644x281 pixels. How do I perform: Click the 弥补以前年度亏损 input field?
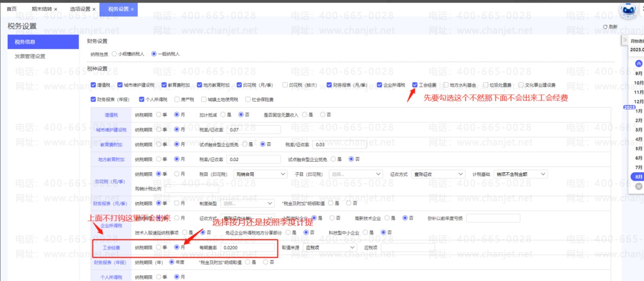click(493, 218)
